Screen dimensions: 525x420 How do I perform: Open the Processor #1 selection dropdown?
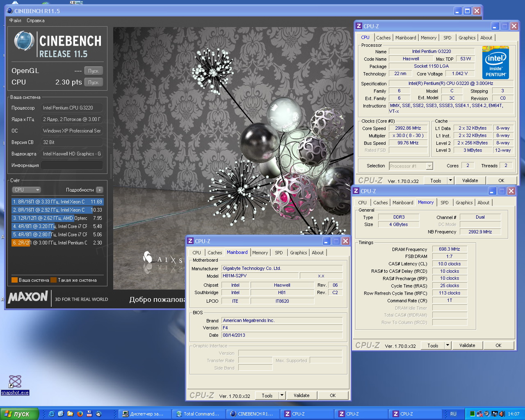(411, 166)
